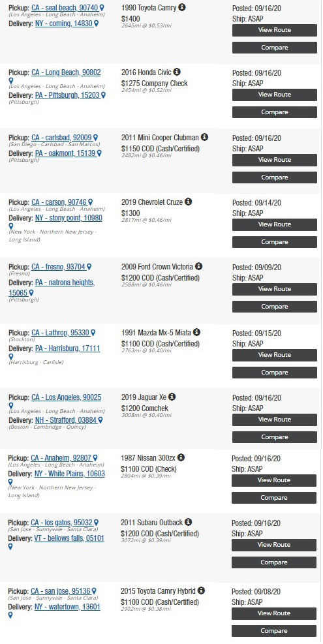Show details icon for 2011 Mini Cooper Clubman
Image resolution: width=323 pixels, height=644 pixels.
tap(204, 137)
